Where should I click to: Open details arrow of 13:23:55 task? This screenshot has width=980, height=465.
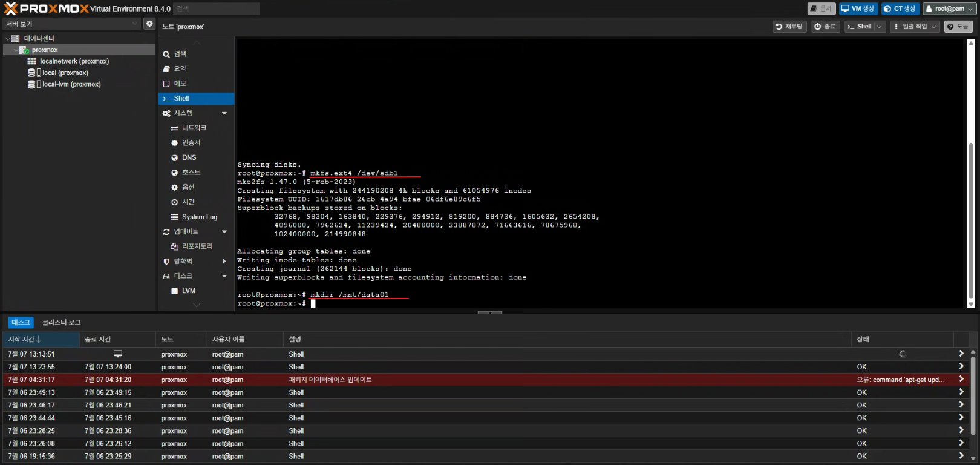[961, 366]
